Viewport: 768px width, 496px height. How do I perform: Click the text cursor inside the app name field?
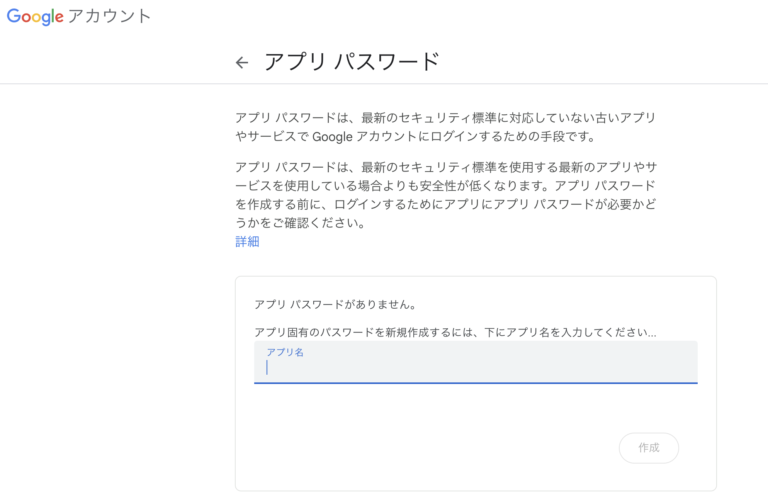tap(267, 368)
